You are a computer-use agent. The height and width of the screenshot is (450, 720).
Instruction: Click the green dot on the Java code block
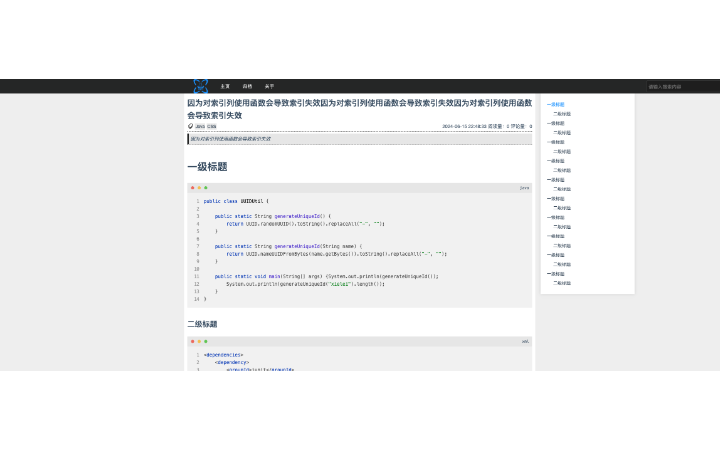(206, 187)
